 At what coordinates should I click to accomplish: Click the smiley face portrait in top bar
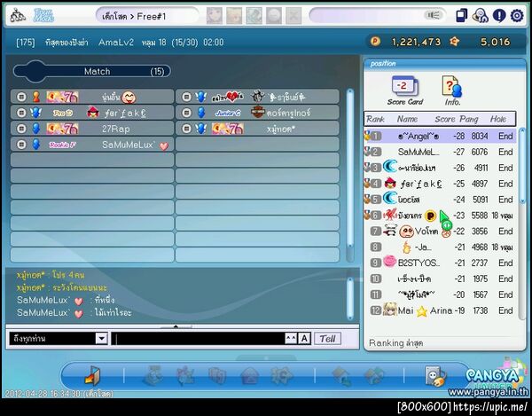(x=274, y=16)
